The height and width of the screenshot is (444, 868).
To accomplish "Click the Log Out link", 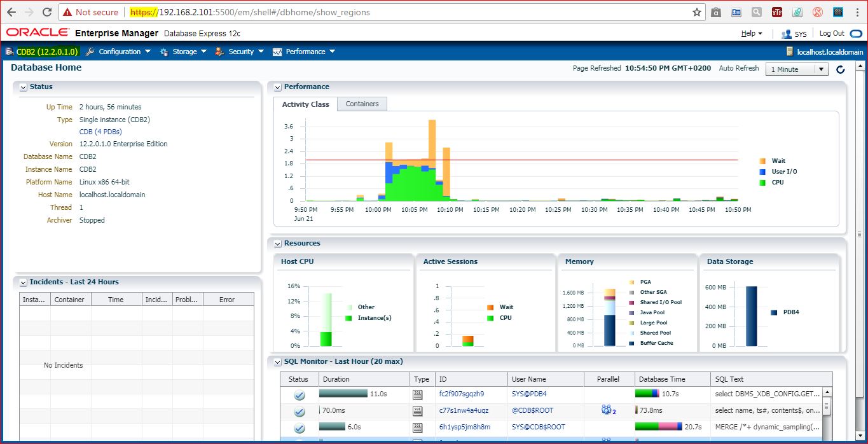I will [831, 34].
